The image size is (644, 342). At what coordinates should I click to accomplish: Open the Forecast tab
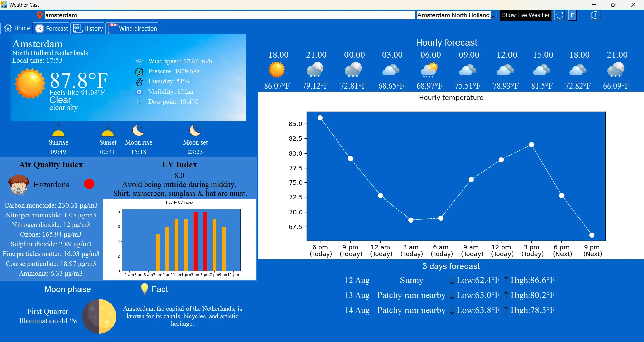(52, 28)
